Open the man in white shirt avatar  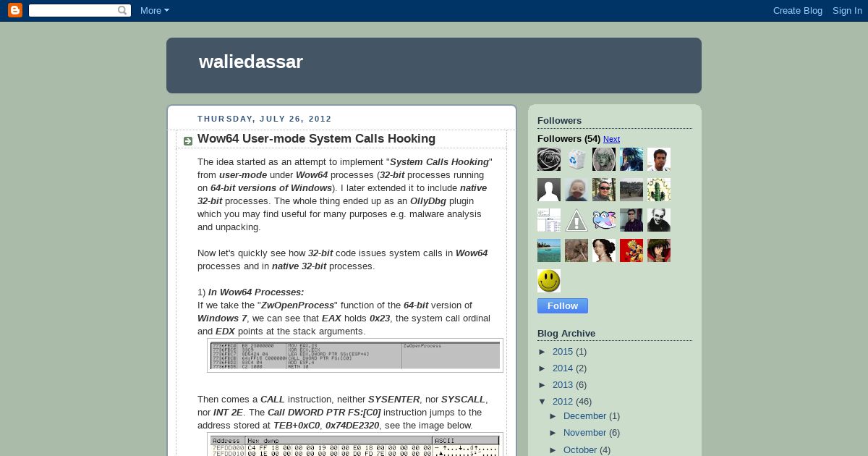659,159
